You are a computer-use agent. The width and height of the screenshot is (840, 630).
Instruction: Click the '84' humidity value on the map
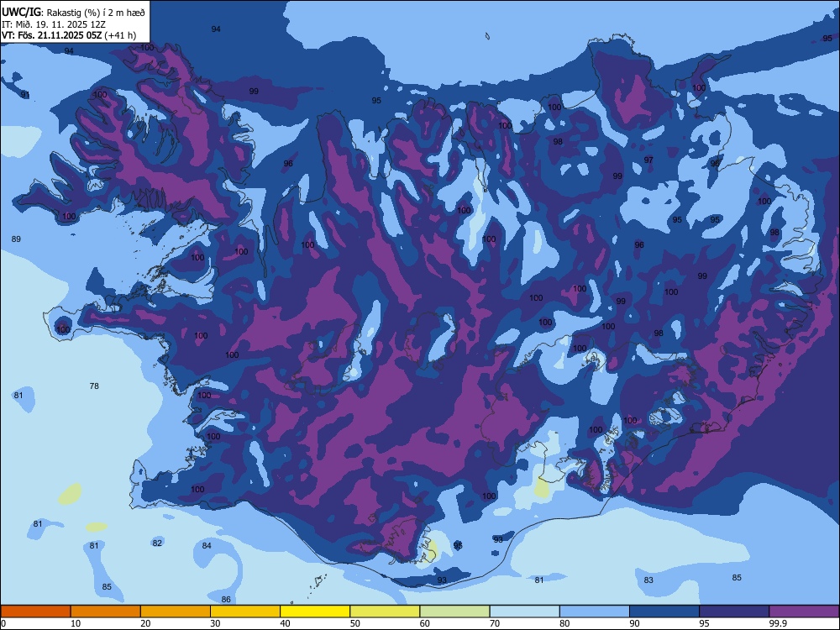pyautogui.click(x=207, y=545)
